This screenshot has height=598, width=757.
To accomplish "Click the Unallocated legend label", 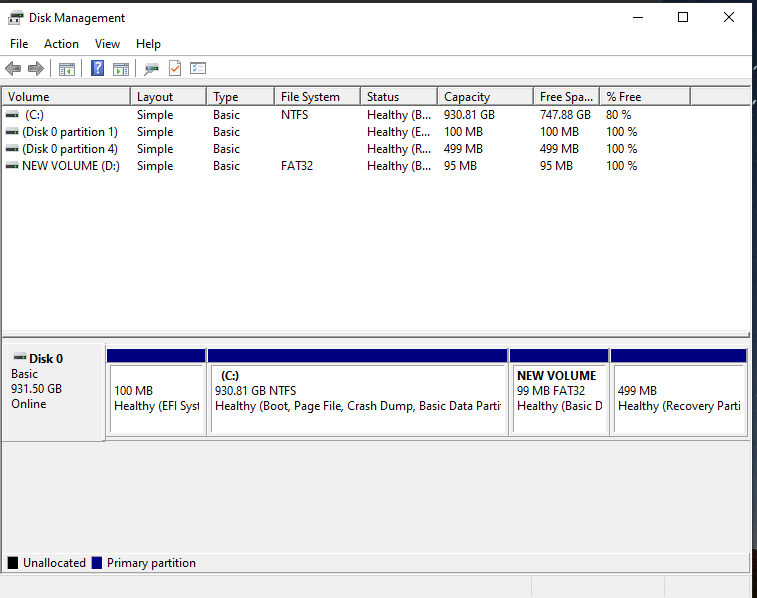I will click(x=54, y=563).
